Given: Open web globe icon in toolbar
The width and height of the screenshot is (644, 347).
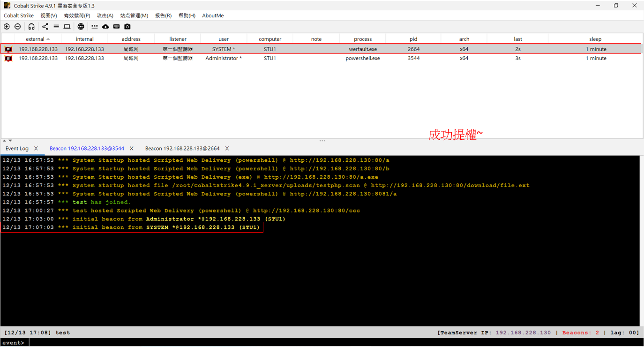Looking at the screenshot, I should tap(81, 27).
